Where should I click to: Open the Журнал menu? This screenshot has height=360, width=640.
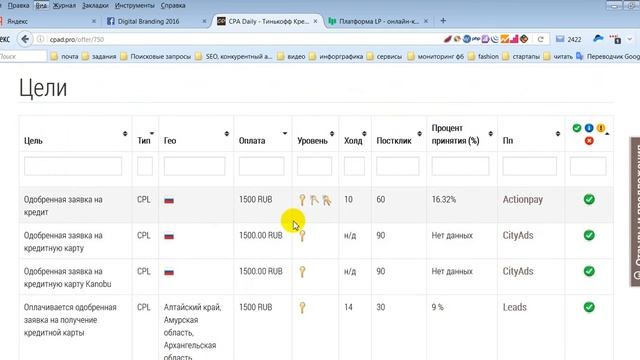64,5
